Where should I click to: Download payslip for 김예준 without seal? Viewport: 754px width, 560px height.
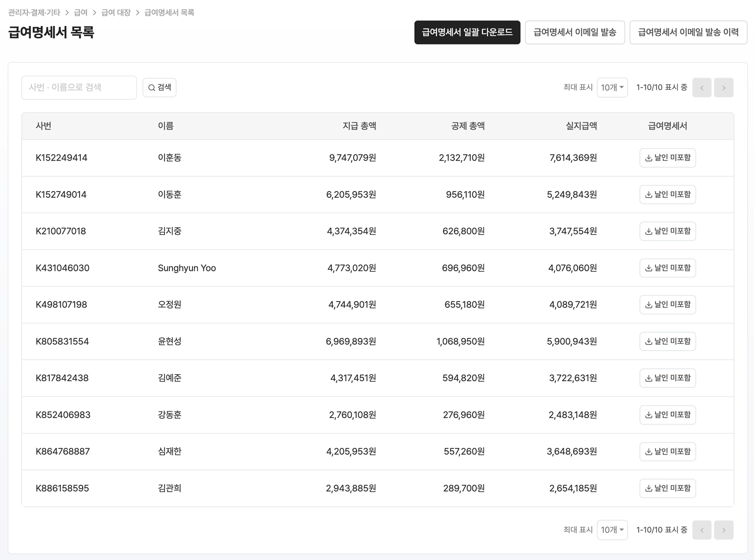[x=667, y=378]
